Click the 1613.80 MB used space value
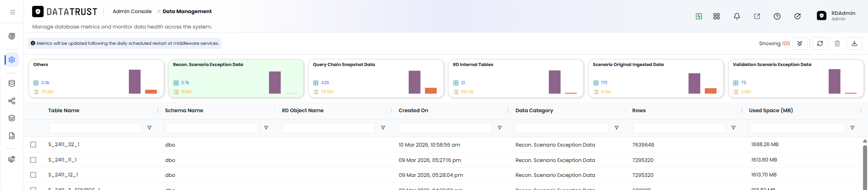The image size is (868, 190). pos(764,160)
